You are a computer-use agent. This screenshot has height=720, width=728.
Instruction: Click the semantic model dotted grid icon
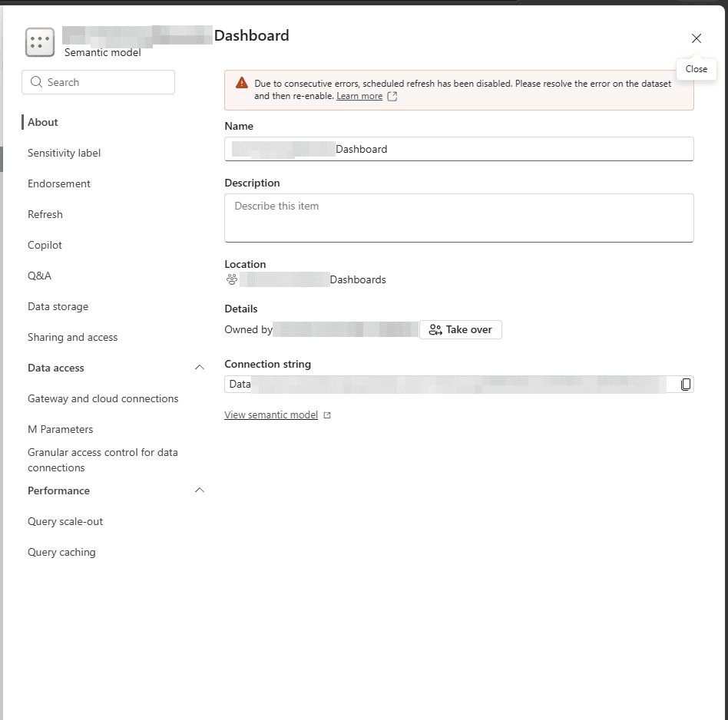40,42
